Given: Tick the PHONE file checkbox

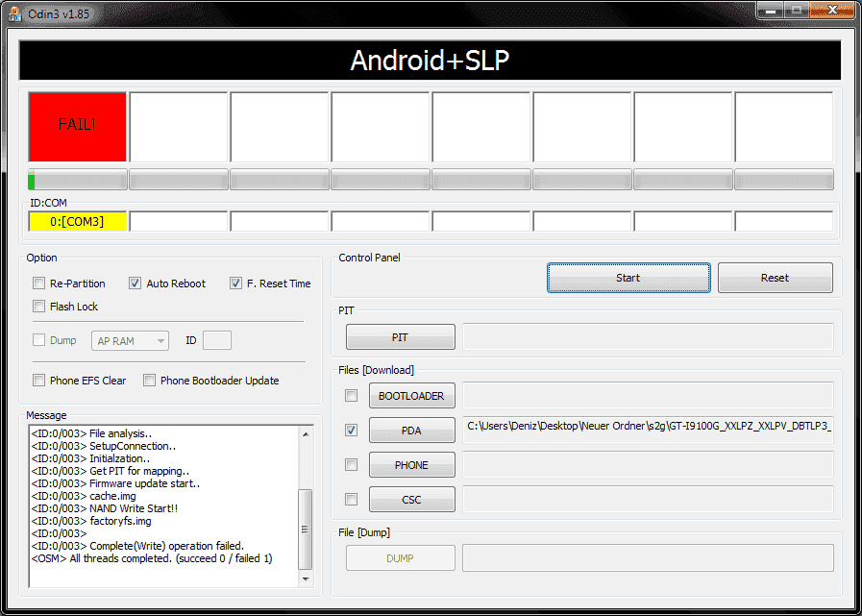Looking at the screenshot, I should (351, 465).
